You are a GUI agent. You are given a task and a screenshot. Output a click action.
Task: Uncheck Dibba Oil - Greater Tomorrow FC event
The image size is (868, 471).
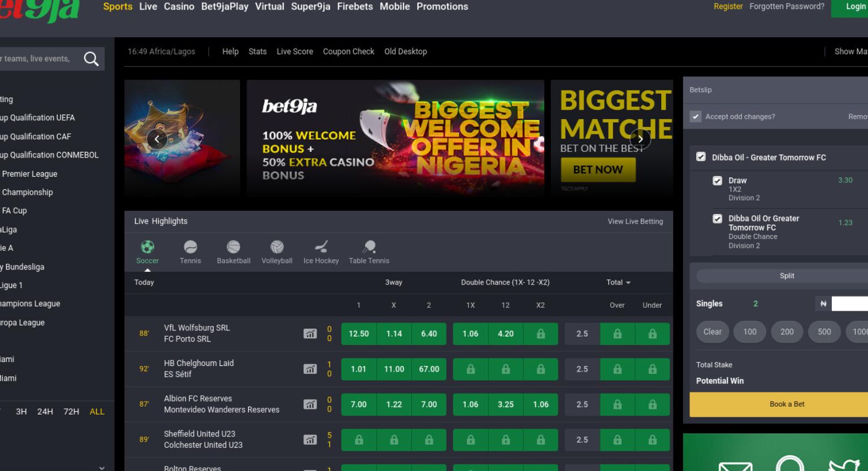click(701, 157)
